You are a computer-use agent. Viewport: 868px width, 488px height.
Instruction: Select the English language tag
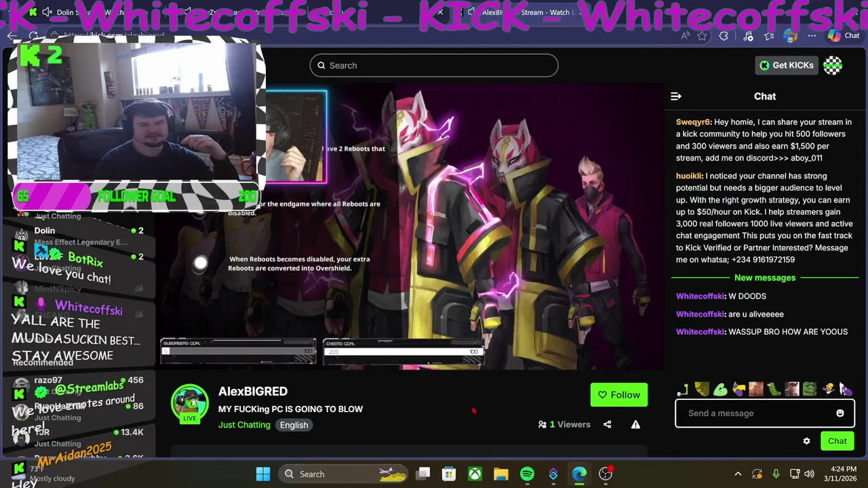click(x=294, y=425)
